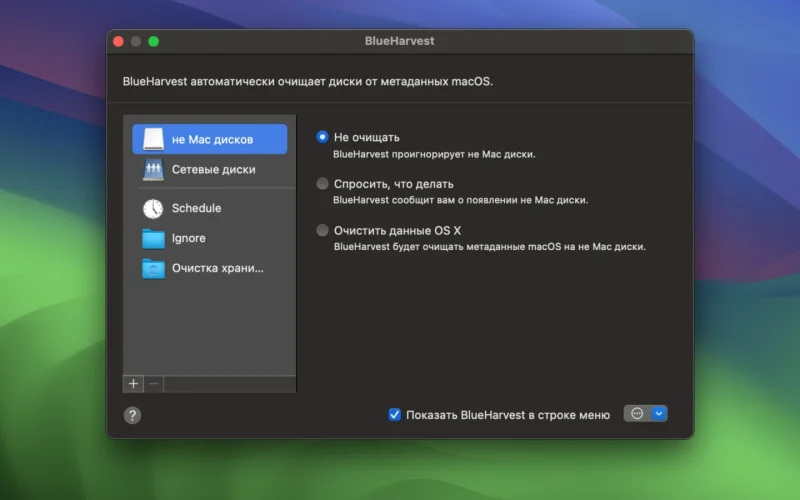This screenshot has height=500, width=800.
Task: Remove an item with the minus button
Action: coord(154,384)
